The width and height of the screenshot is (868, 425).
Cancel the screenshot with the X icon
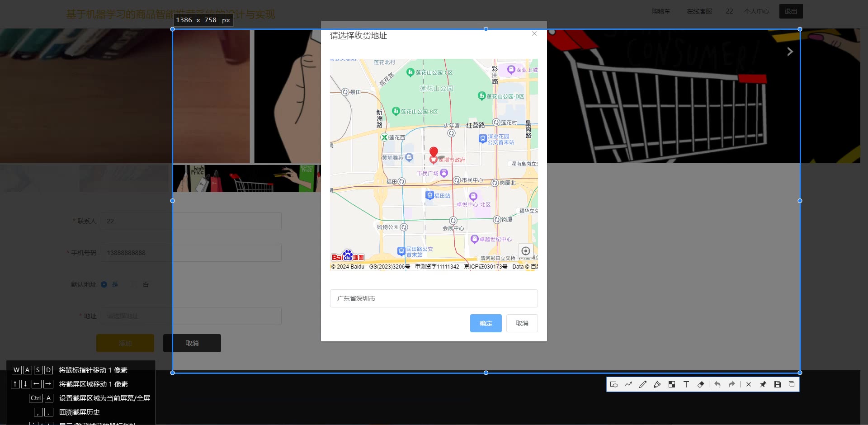point(749,384)
